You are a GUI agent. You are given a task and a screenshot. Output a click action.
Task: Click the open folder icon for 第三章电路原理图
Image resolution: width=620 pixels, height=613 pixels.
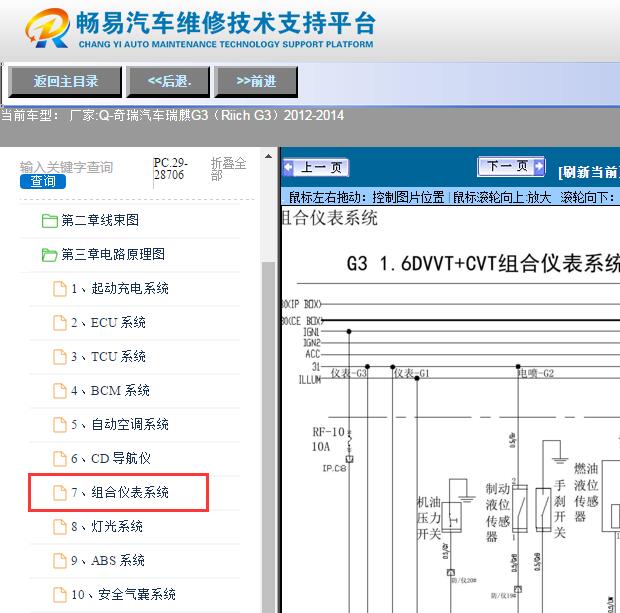pos(50,255)
